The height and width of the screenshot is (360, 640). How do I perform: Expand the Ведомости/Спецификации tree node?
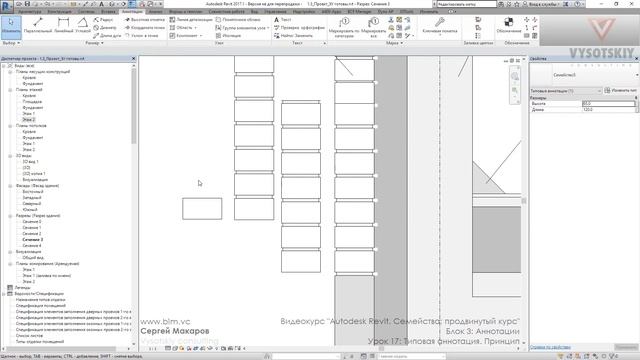4,293
